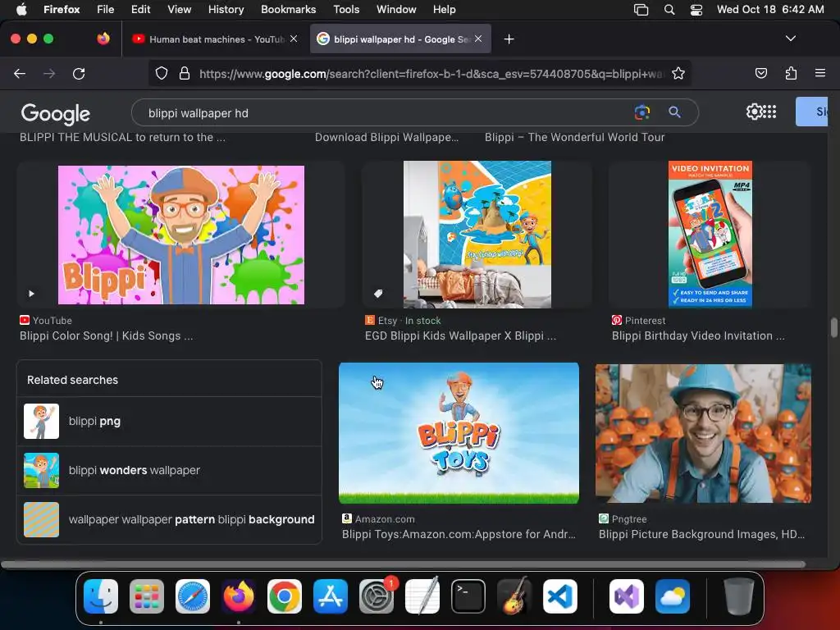Open the File menu in menu bar
The height and width of the screenshot is (630, 840).
105,9
